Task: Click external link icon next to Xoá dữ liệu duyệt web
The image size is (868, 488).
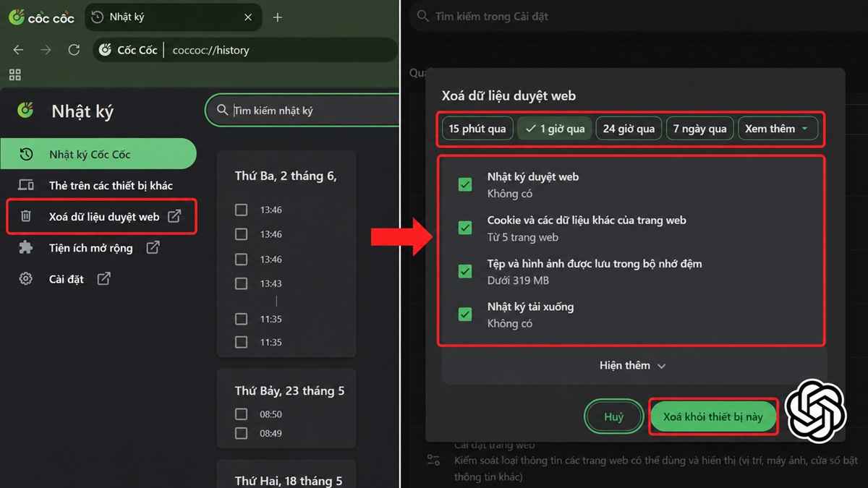Action: point(174,215)
